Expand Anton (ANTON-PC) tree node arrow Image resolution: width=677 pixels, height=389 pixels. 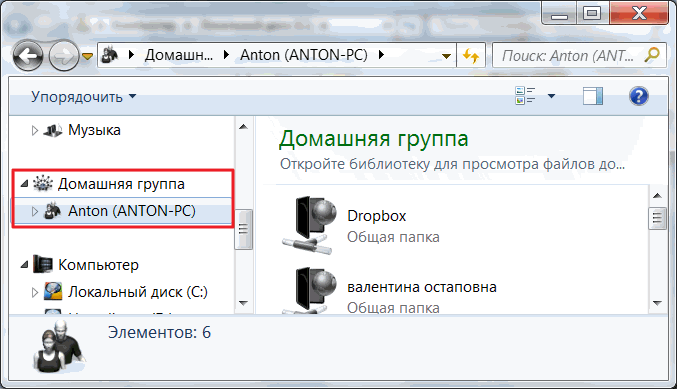pos(35,211)
